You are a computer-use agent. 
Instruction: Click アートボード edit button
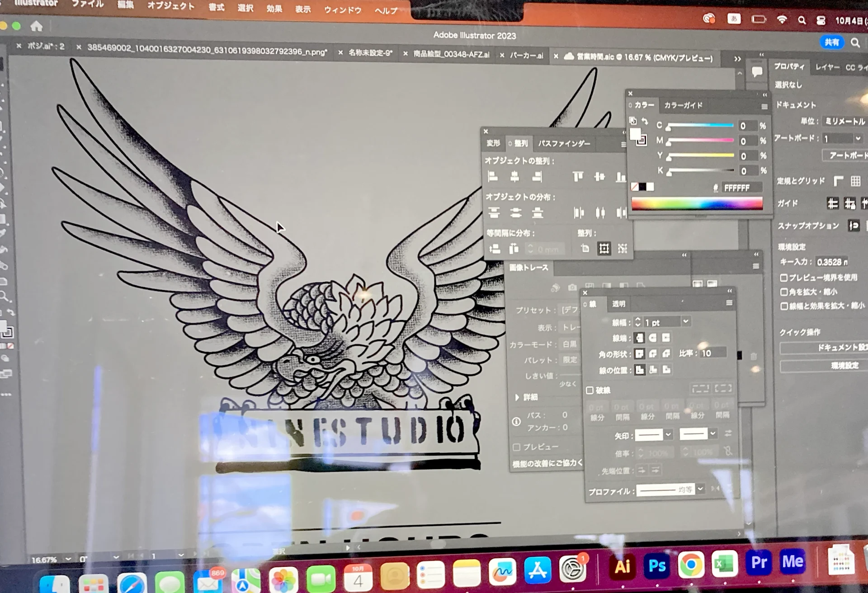(844, 155)
